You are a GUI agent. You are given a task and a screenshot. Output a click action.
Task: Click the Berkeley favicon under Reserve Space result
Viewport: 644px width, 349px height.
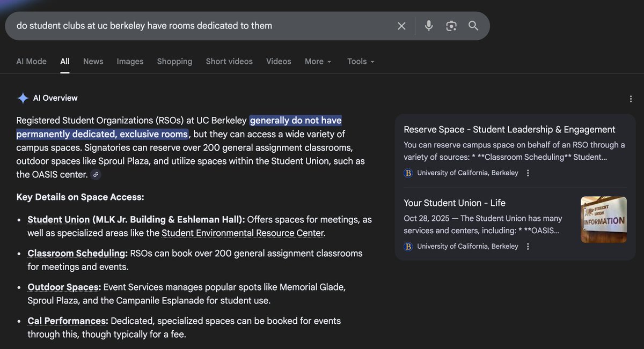pos(408,173)
